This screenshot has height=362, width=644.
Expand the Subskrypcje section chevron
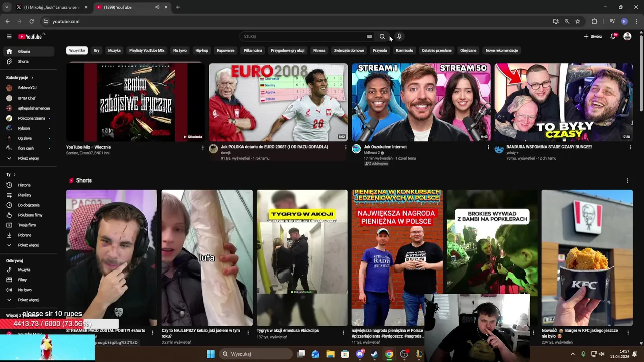(x=32, y=78)
